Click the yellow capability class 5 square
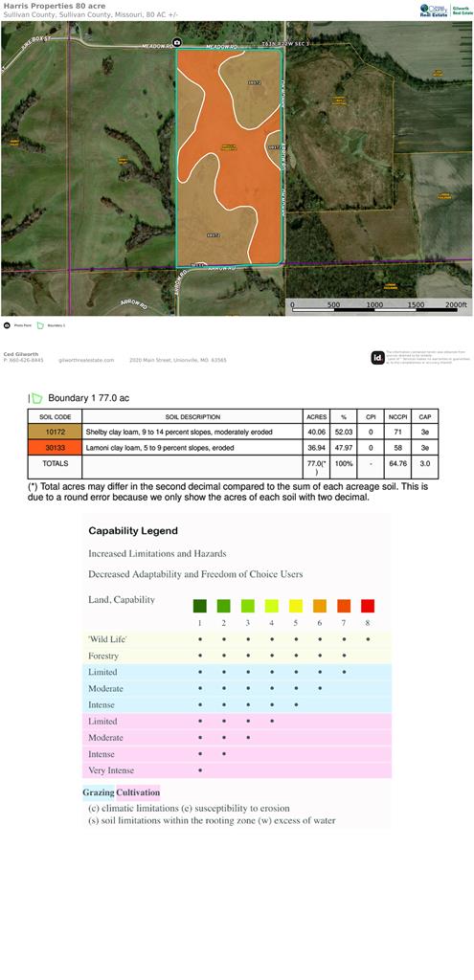The width and height of the screenshot is (474, 980). 296,606
